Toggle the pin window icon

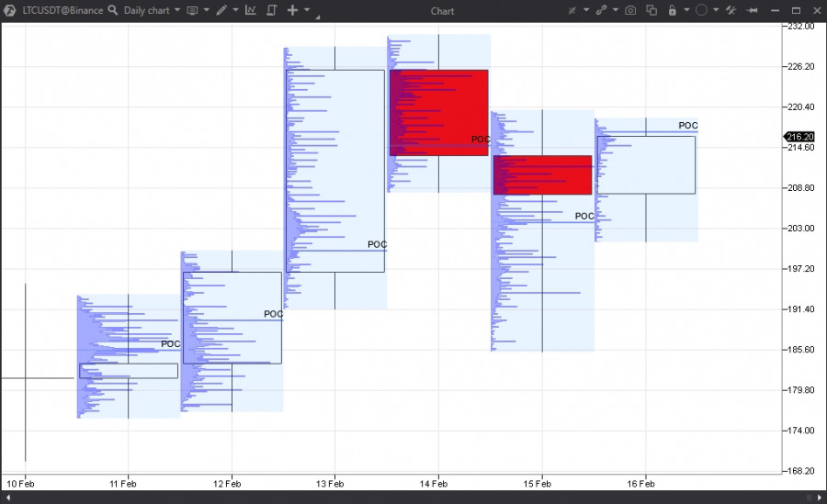click(753, 10)
